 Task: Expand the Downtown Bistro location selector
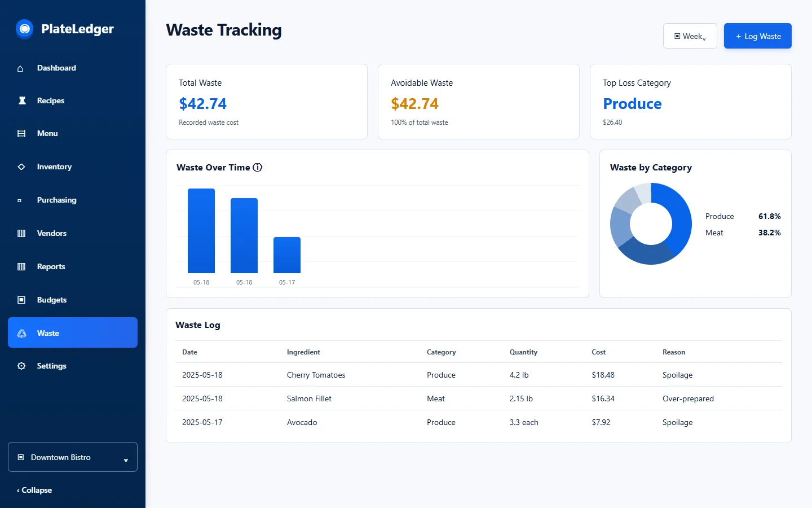[73, 457]
